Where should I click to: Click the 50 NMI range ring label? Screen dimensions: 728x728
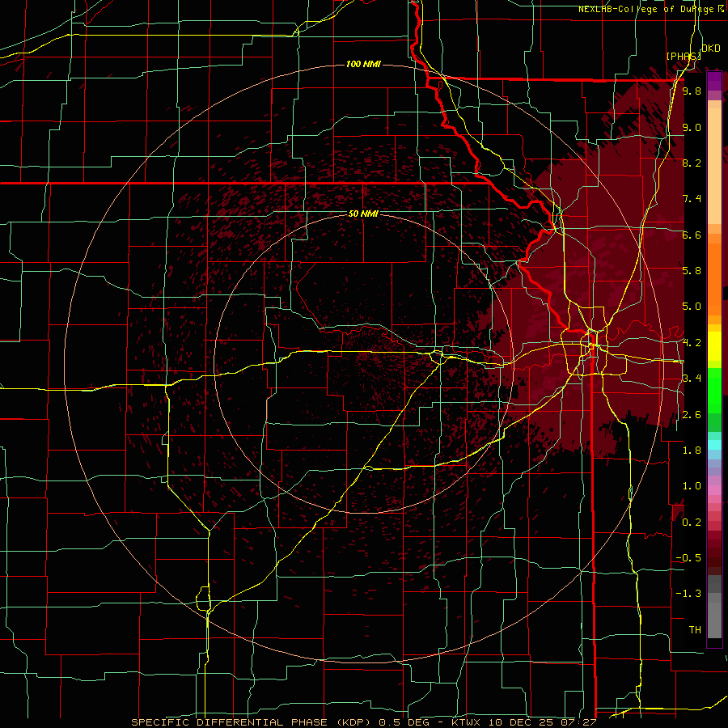363,214
